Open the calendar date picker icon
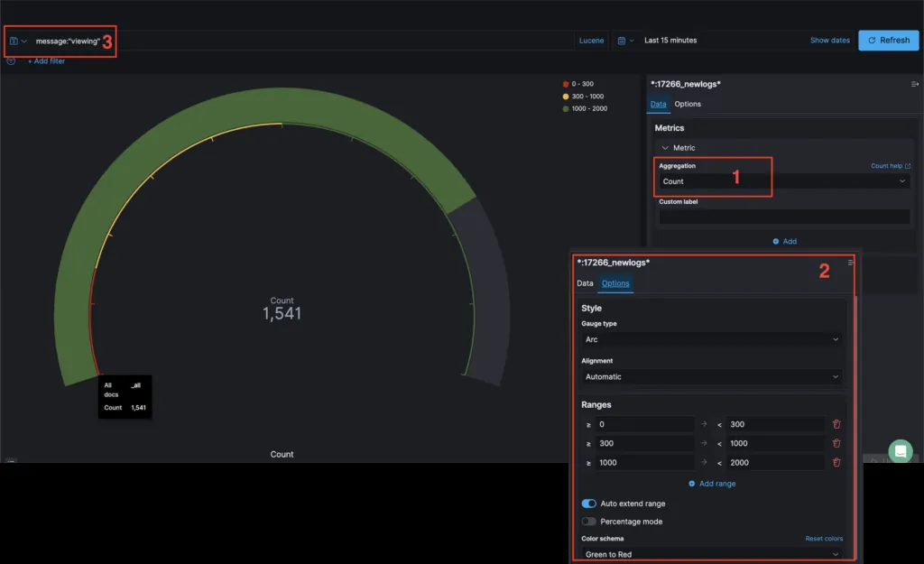The height and width of the screenshot is (564, 924). tap(625, 41)
